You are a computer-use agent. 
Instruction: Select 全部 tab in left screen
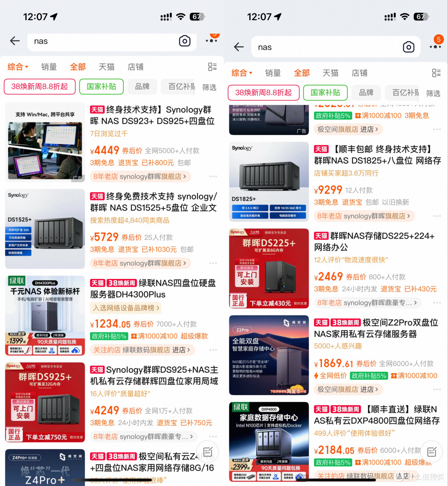[78, 67]
